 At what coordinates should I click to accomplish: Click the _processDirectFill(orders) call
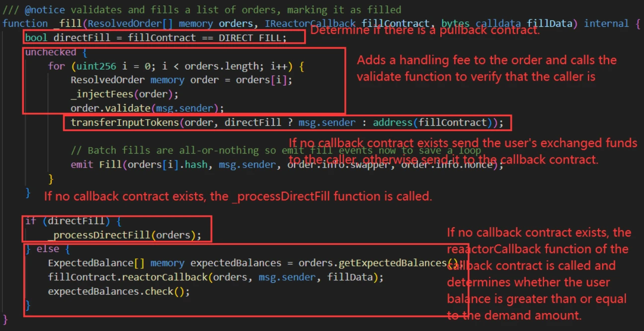coord(125,235)
